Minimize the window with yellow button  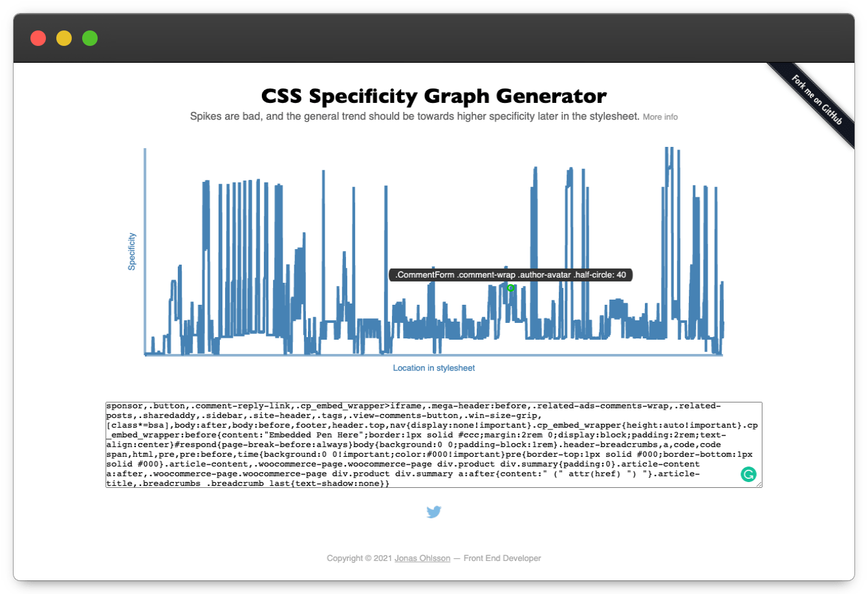64,38
